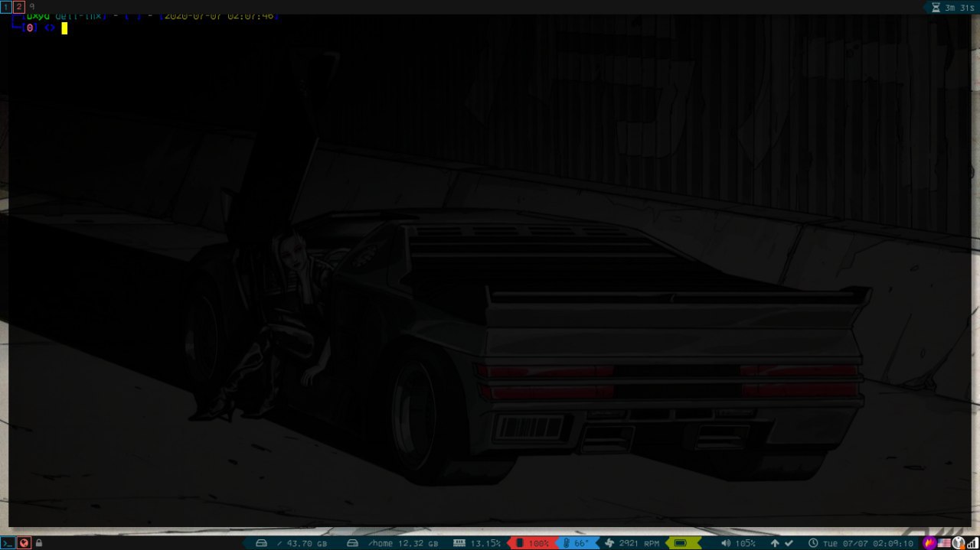Switch to workspace 9 tab
Screen dimensions: 980x550
pos(31,7)
